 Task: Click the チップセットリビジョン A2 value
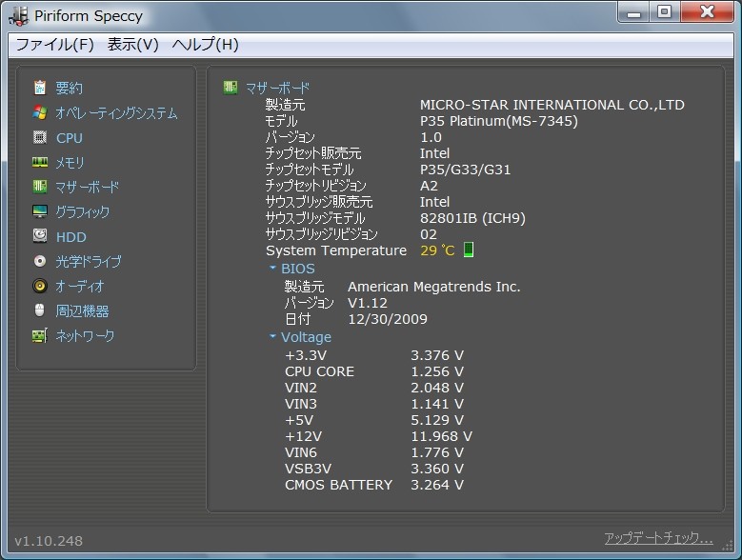[430, 186]
